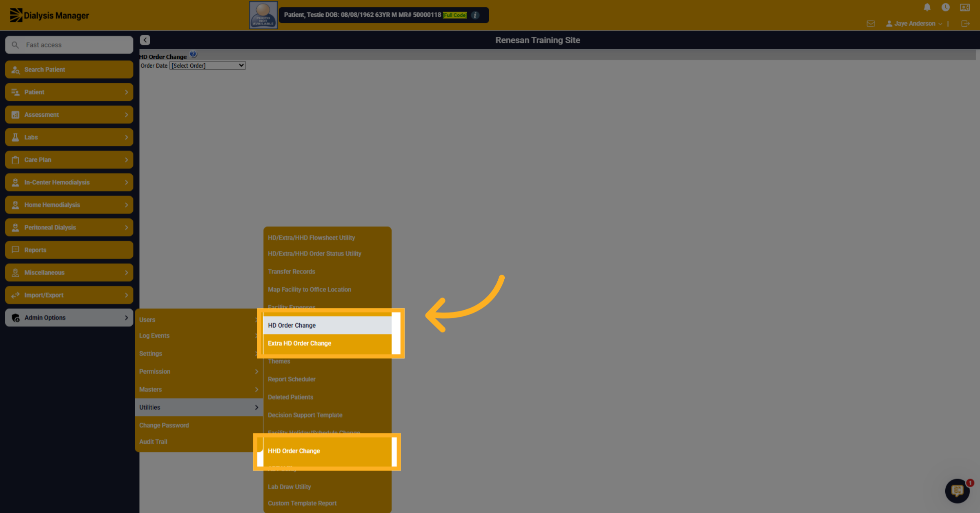Click the Reports button
The image size is (980, 513).
point(69,250)
